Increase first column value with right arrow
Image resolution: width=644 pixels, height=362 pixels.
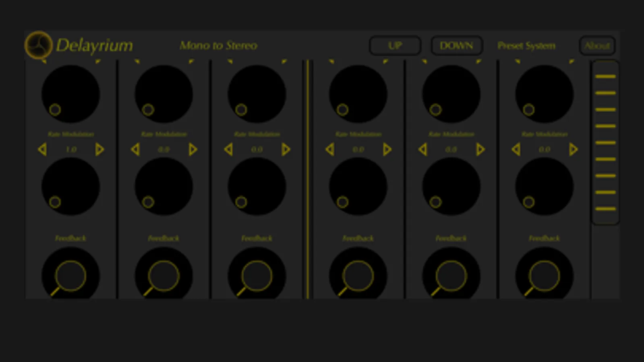[99, 150]
